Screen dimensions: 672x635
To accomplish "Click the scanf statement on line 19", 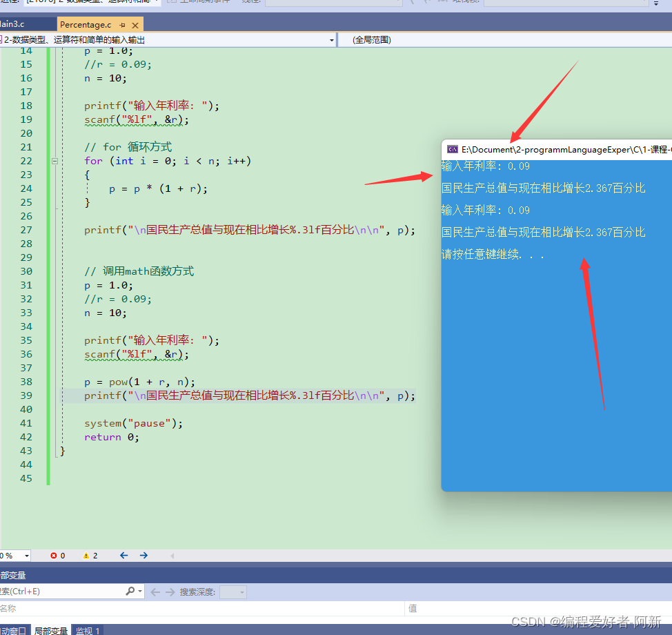I will point(137,119).
